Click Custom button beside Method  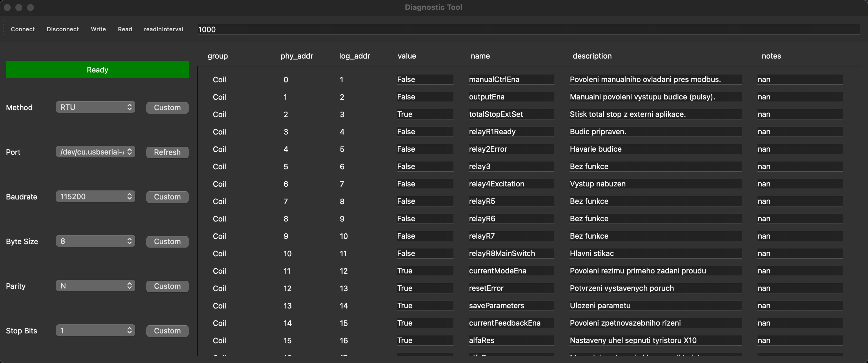click(167, 108)
